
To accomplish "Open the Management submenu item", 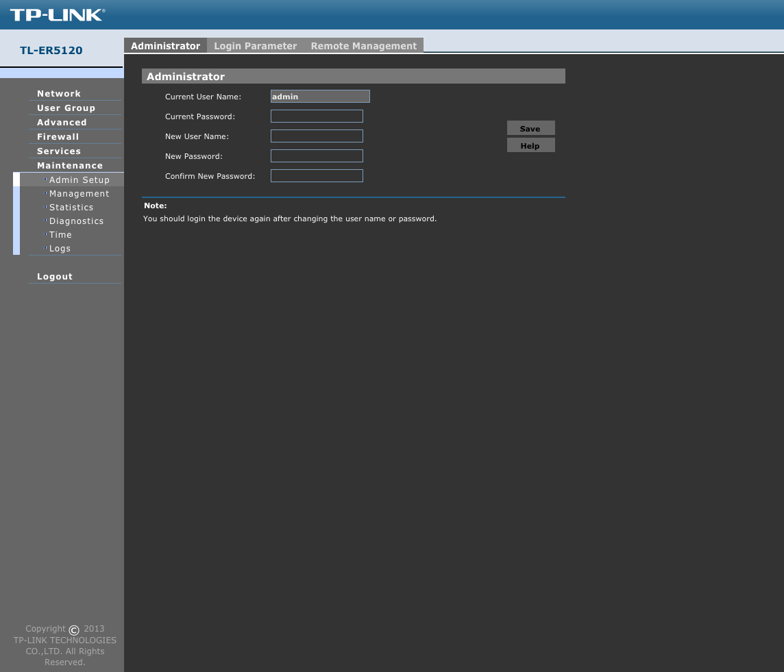I will pos(79,193).
